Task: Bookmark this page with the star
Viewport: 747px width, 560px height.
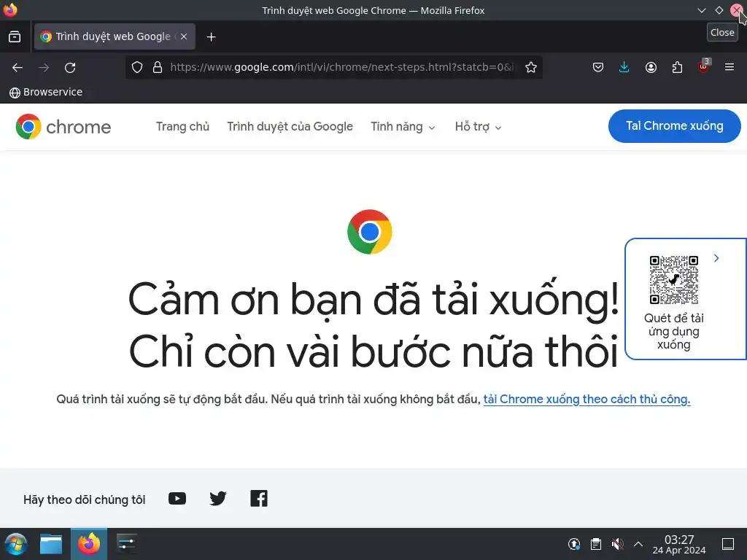Action: pyautogui.click(x=531, y=67)
